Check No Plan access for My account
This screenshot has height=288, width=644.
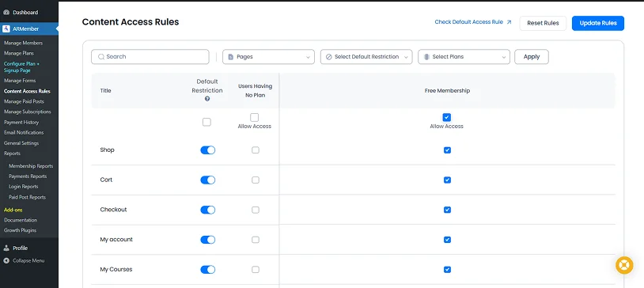(256, 240)
